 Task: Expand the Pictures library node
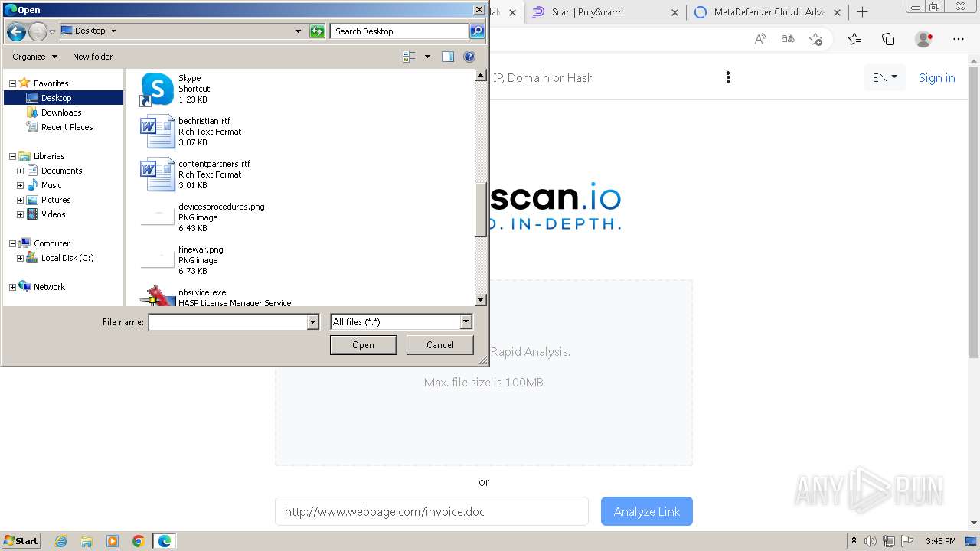[20, 200]
